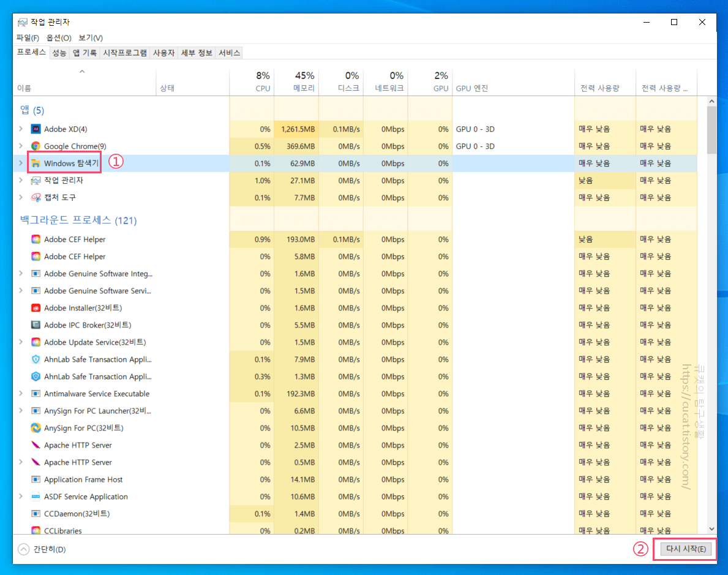
Task: Expand the 작업 관리자 process row
Action: pyautogui.click(x=21, y=180)
